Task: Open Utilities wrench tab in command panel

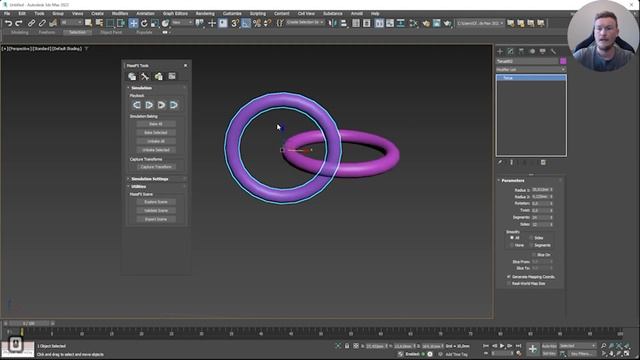Action: (x=553, y=51)
